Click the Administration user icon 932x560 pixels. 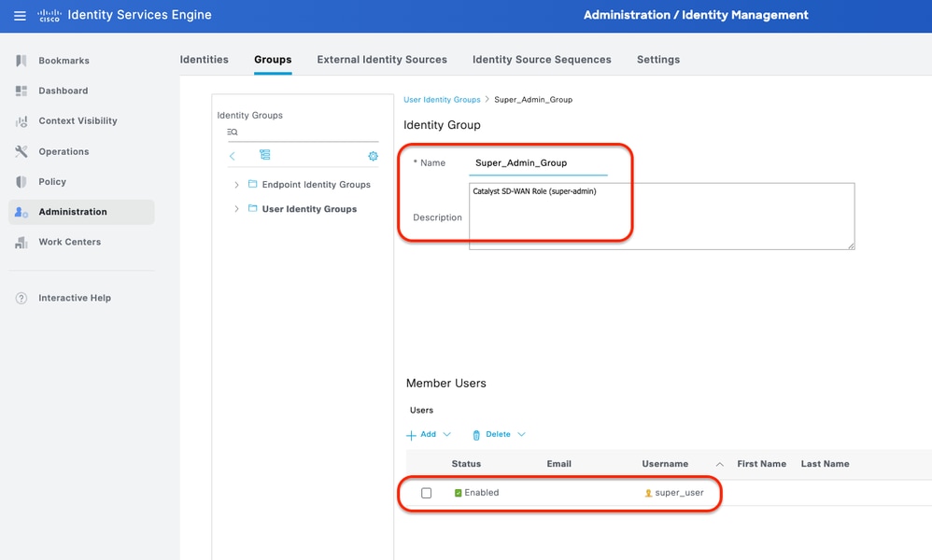pyautogui.click(x=21, y=212)
